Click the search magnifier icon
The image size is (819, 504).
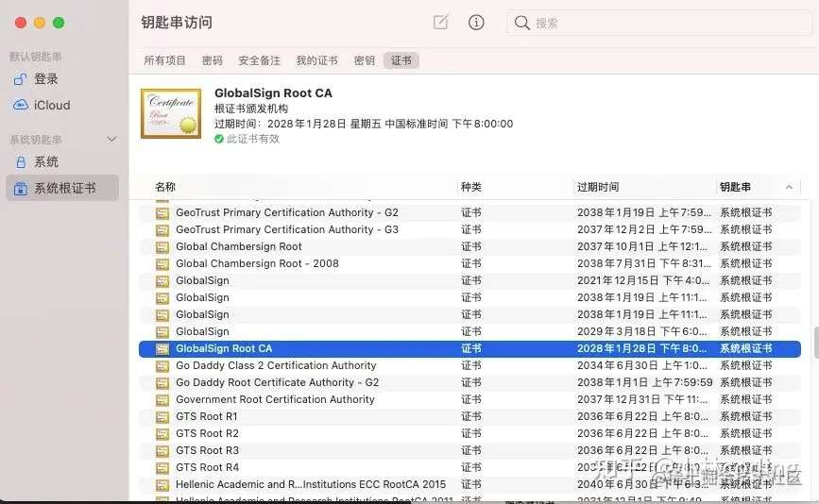tap(521, 23)
